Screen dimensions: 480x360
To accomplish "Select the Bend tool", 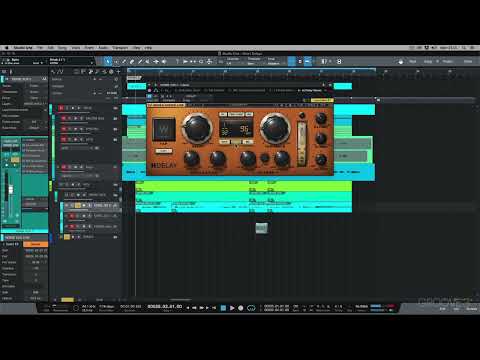I will [156, 61].
